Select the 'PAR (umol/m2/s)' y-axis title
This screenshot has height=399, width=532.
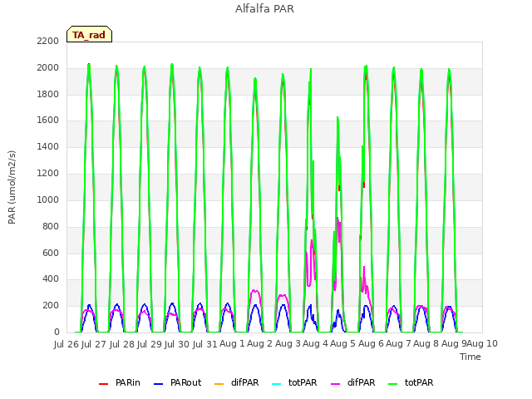click(x=12, y=187)
